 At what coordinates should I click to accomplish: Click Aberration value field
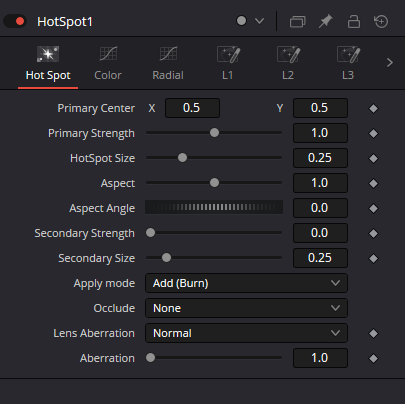point(320,358)
